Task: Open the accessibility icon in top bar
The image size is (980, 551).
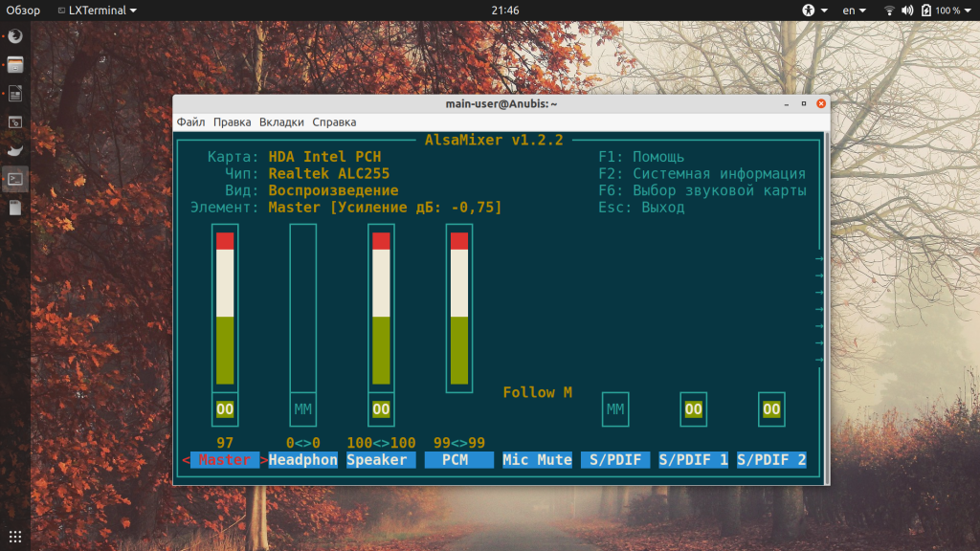Action: pos(808,10)
